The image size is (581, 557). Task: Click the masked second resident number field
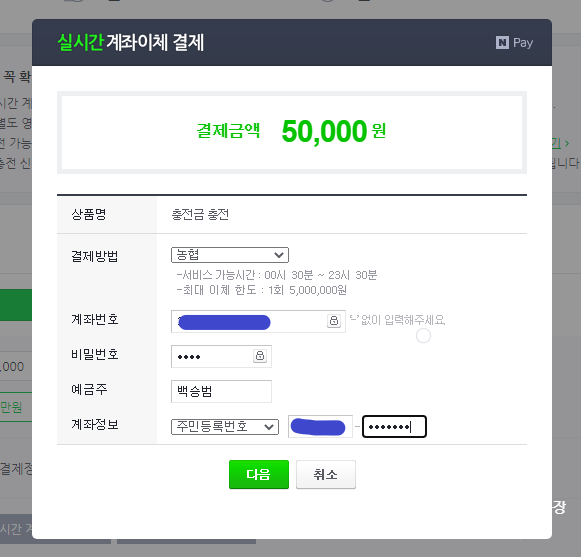pos(394,427)
